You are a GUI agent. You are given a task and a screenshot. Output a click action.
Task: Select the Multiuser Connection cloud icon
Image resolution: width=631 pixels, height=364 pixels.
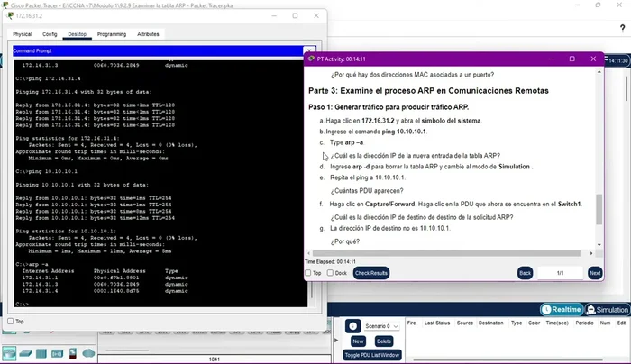click(x=88, y=353)
